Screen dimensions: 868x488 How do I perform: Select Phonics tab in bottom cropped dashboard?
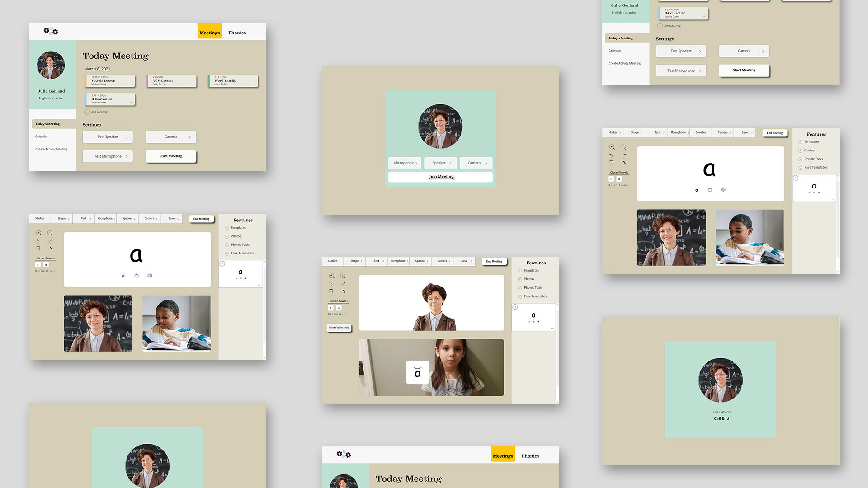click(530, 456)
